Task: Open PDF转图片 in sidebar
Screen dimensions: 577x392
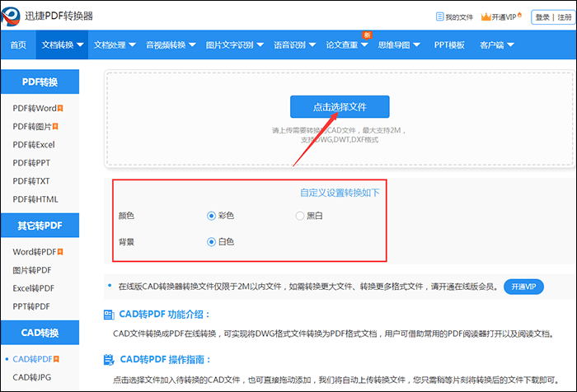Action: click(x=32, y=127)
